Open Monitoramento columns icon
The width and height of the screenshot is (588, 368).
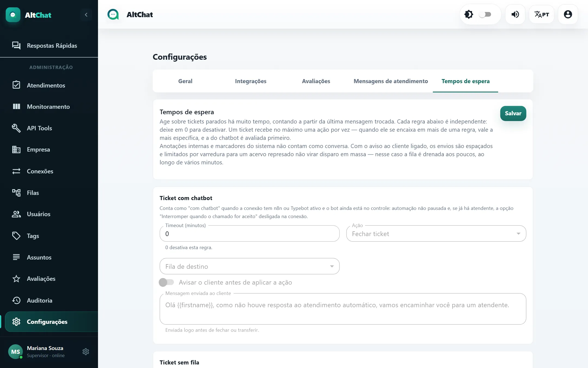[x=16, y=107]
